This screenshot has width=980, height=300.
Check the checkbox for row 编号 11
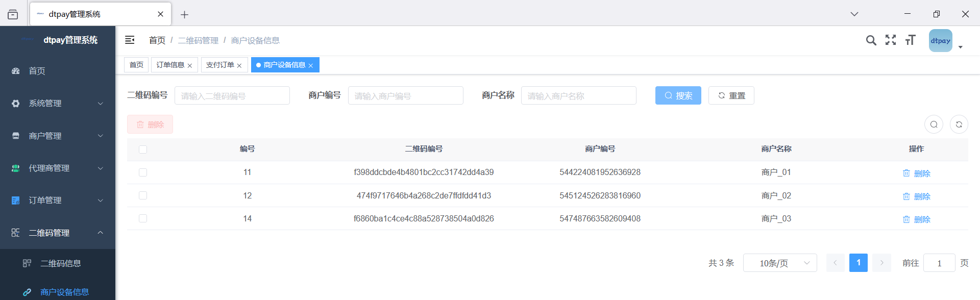pos(143,172)
